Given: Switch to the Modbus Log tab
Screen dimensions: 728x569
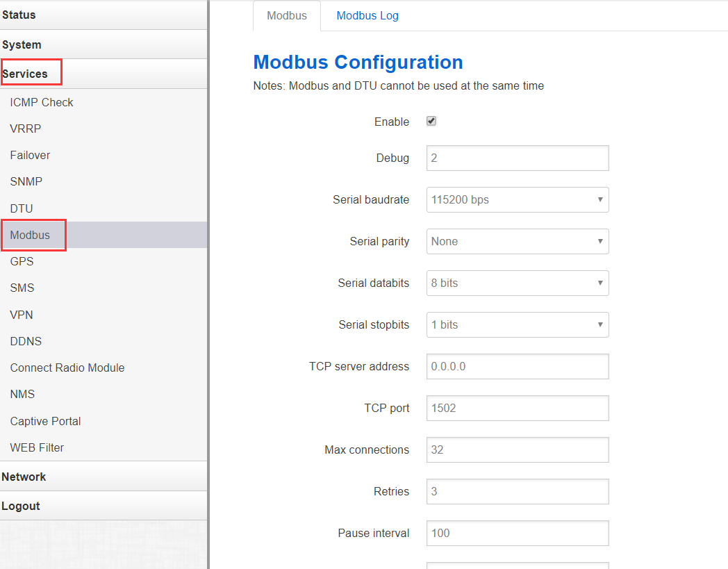Looking at the screenshot, I should 367,15.
